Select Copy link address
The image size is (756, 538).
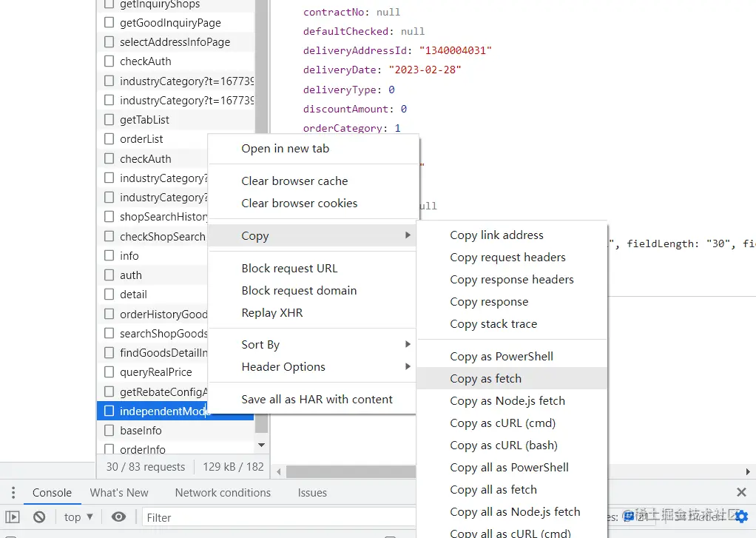pyautogui.click(x=512, y=235)
